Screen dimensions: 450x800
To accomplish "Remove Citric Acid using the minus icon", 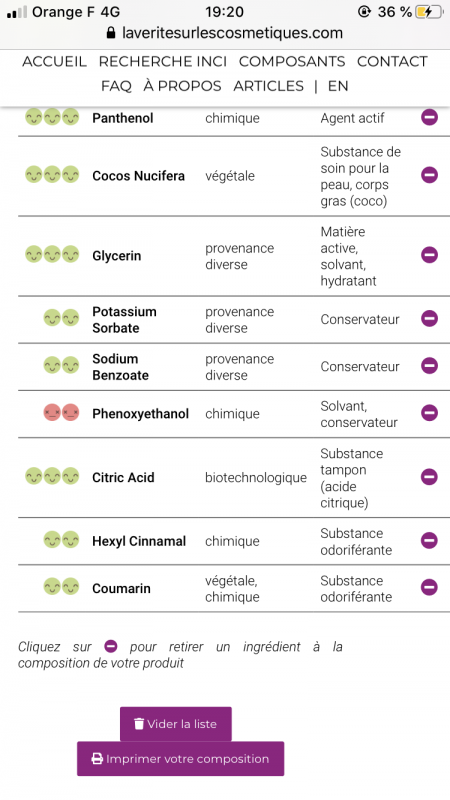I will coord(429,477).
